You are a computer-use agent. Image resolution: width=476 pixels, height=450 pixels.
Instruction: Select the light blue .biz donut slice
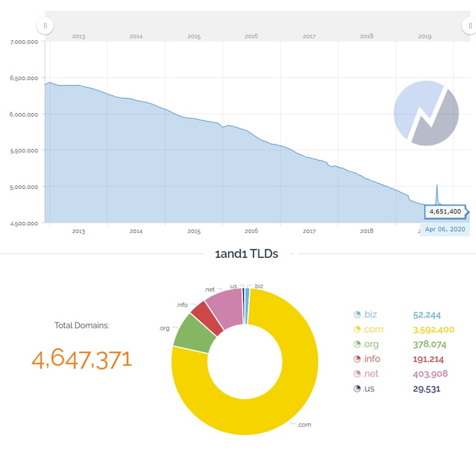click(247, 306)
